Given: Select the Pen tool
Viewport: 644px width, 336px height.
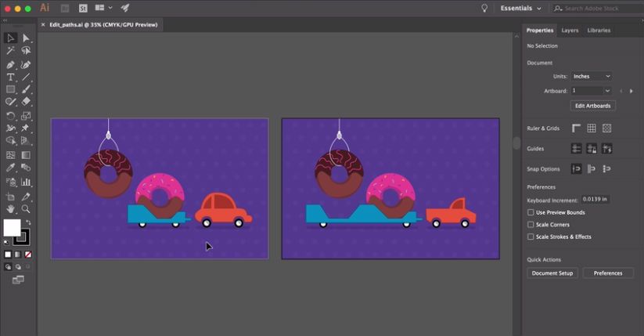Looking at the screenshot, I should tap(11, 64).
